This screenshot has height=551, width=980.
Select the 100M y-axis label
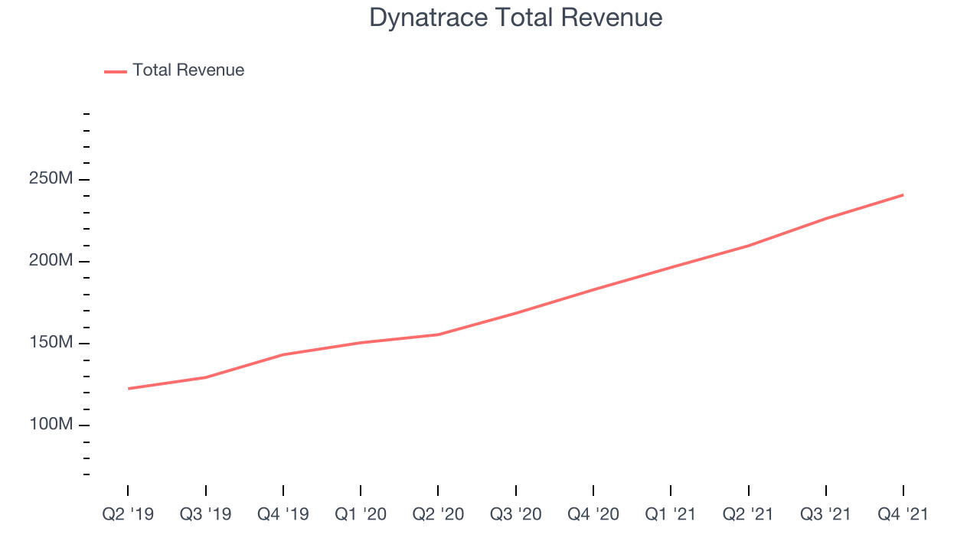pos(52,425)
